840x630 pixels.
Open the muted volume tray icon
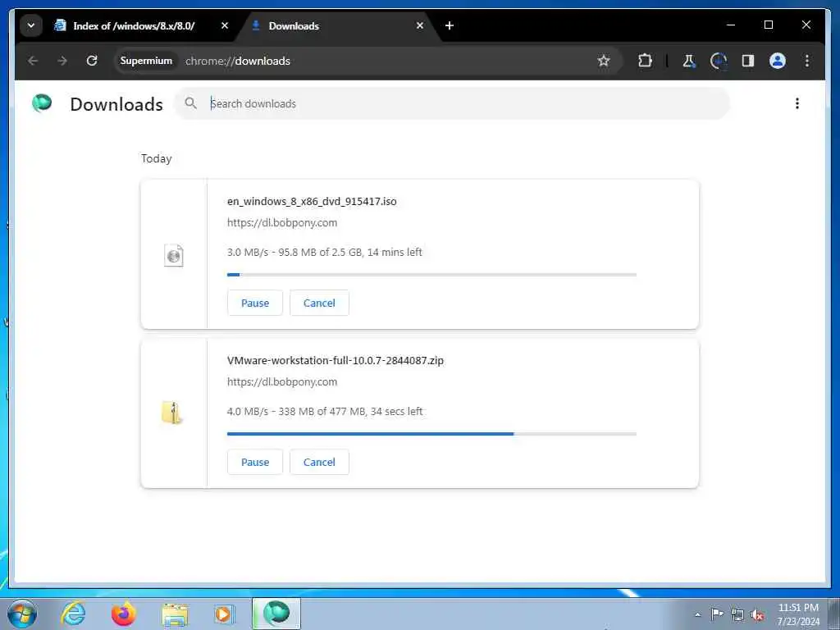[x=757, y=614]
